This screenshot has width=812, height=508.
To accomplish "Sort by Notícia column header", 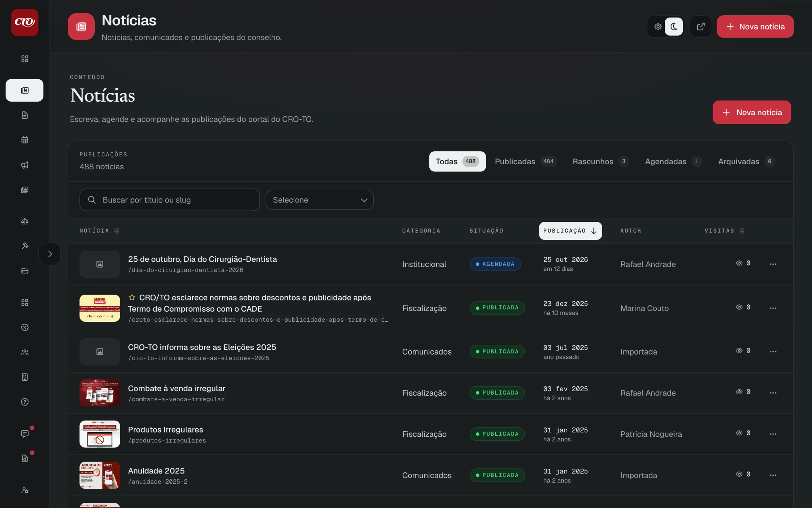I will coord(99,231).
